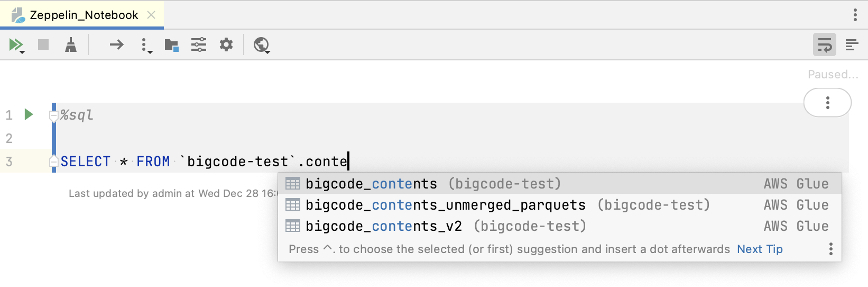The width and height of the screenshot is (868, 287).
Task: Click the Next Tip link
Action: point(760,249)
